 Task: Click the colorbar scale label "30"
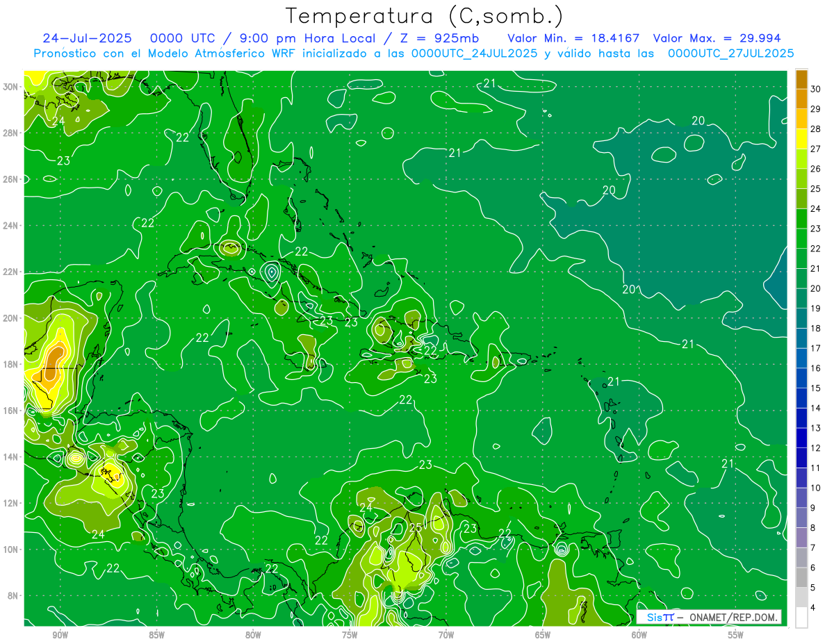(x=816, y=88)
